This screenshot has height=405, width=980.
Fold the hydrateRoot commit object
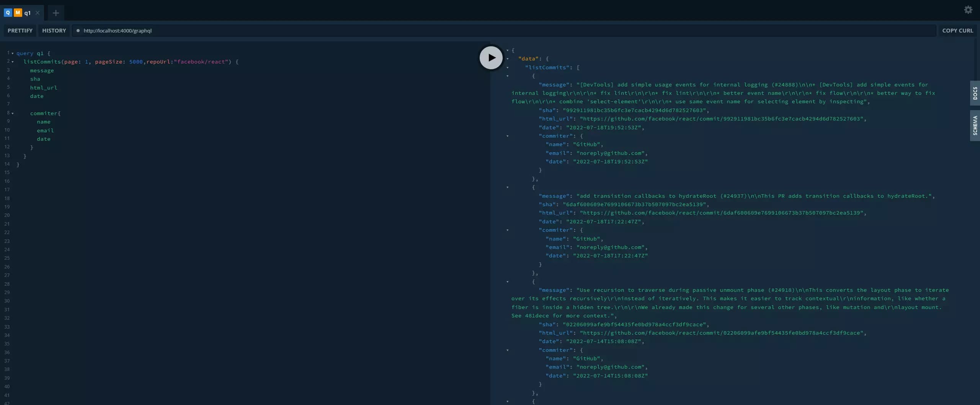(x=508, y=187)
